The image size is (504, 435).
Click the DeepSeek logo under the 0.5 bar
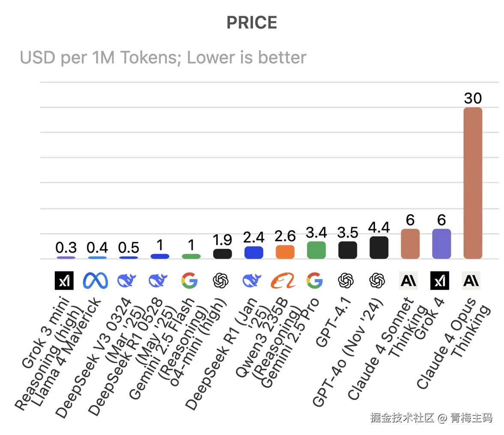[x=127, y=281]
